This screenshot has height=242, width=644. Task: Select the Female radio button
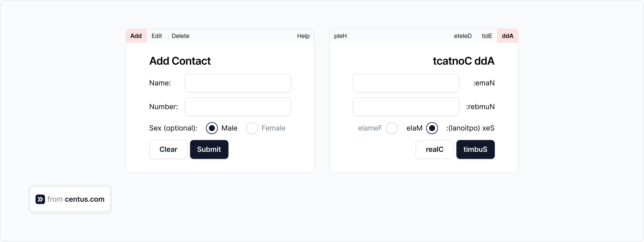click(x=252, y=128)
